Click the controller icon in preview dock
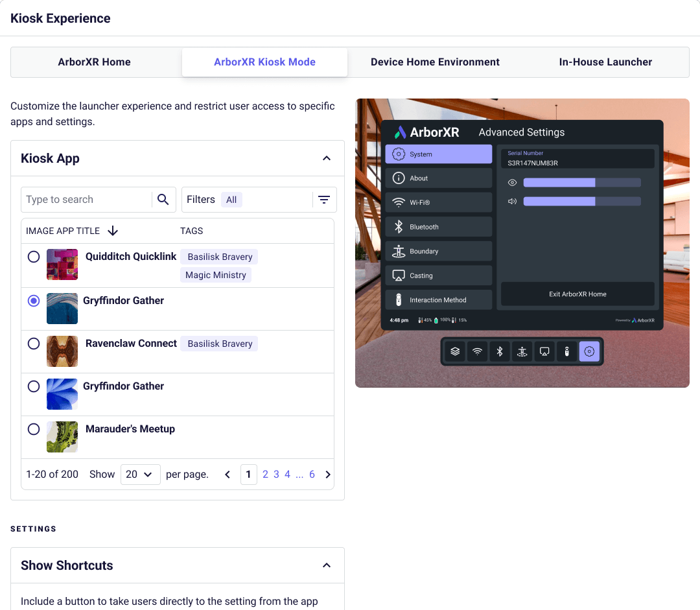The height and width of the screenshot is (610, 700). click(566, 351)
